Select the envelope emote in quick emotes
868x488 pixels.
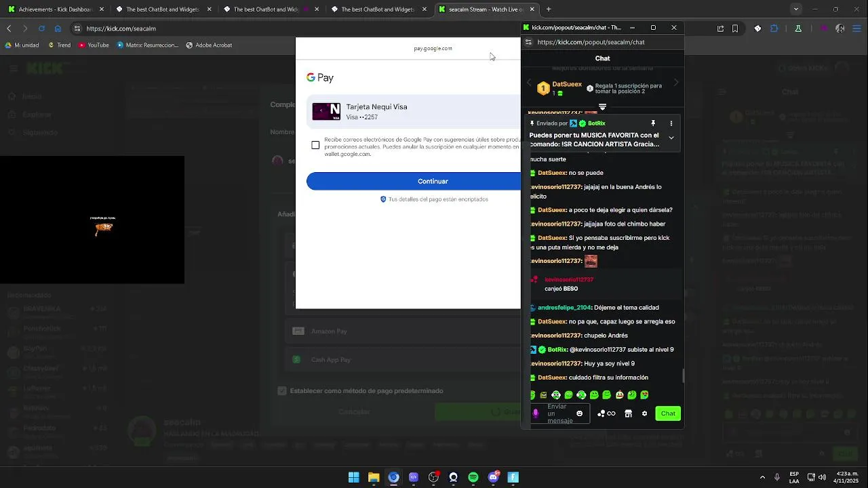(x=543, y=394)
